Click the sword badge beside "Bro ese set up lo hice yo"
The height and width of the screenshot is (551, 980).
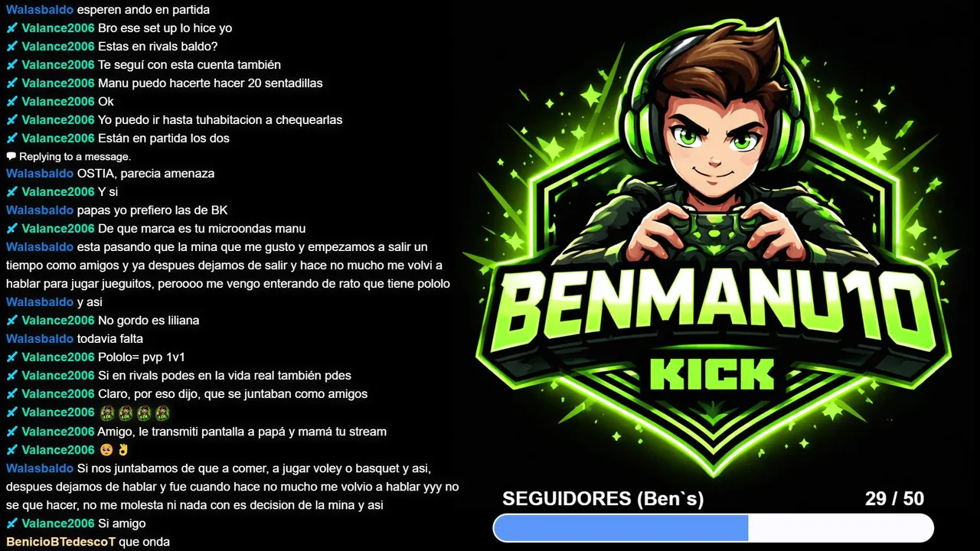click(x=11, y=28)
